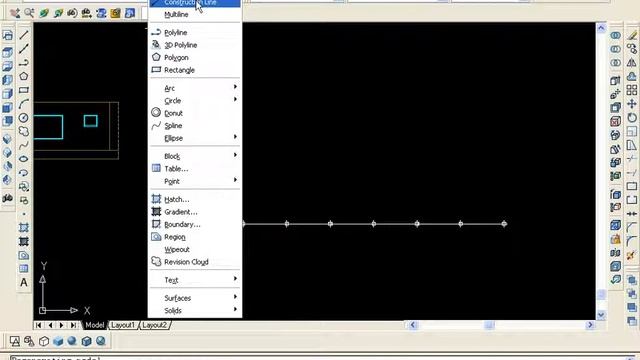Click the first-tab navigation arrow

tap(38, 325)
